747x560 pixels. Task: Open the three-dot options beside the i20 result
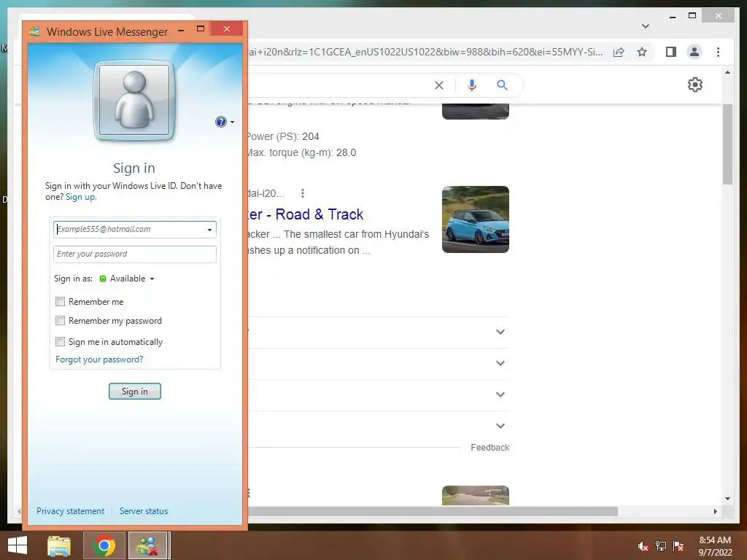(x=303, y=193)
